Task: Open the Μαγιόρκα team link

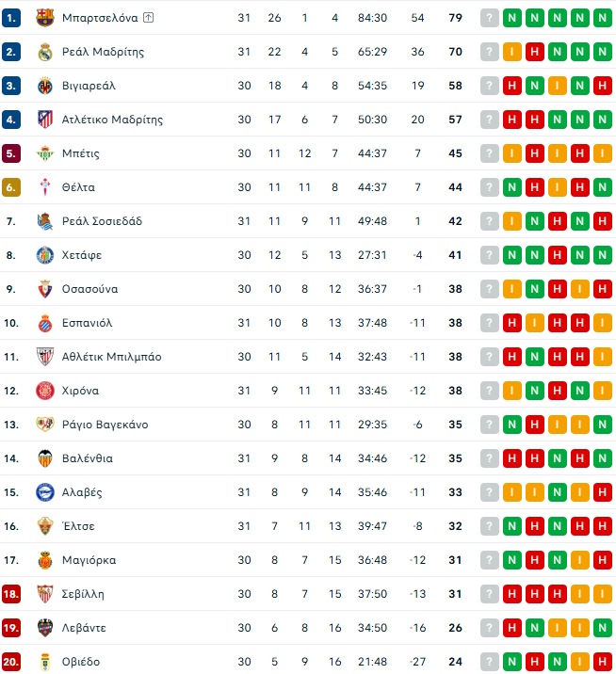Action: pos(89,560)
